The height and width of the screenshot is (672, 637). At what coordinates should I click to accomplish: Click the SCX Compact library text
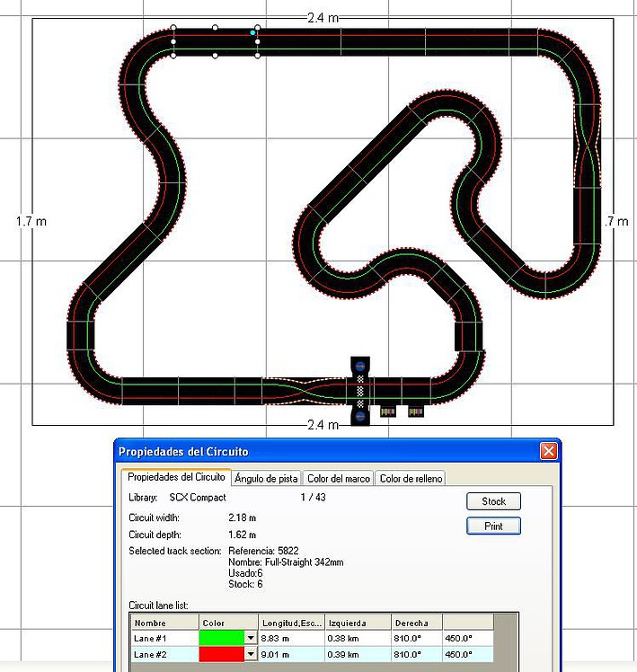pos(198,498)
